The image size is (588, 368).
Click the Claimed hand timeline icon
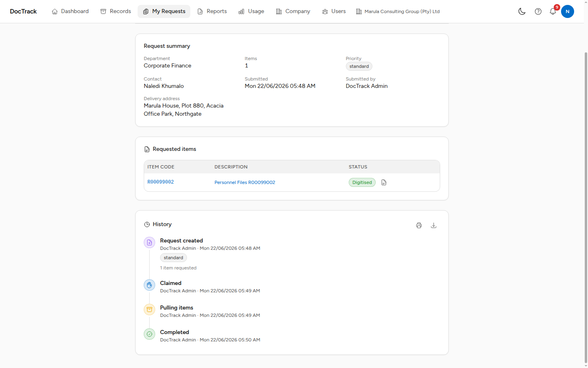point(149,285)
